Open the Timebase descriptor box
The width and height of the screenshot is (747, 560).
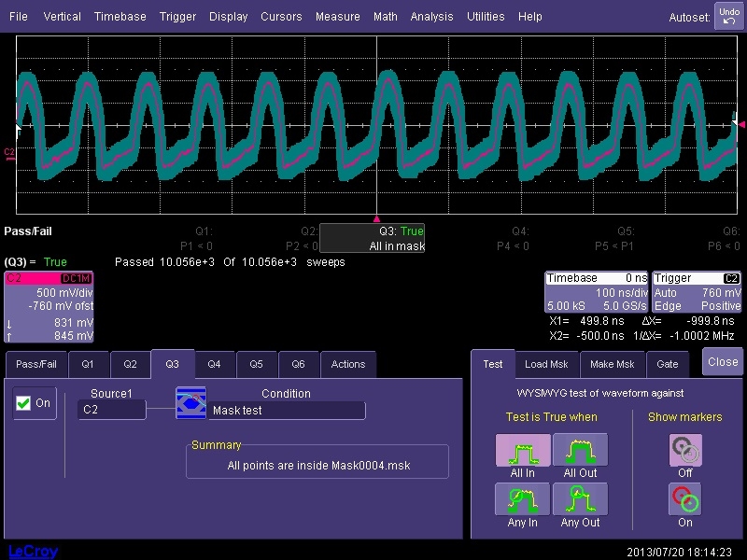pos(596,292)
